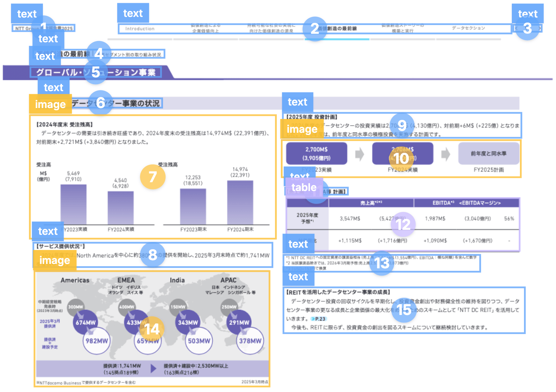Click the NTT Group 2025 report title
This screenshot has height=392, width=556.
(x=44, y=28)
